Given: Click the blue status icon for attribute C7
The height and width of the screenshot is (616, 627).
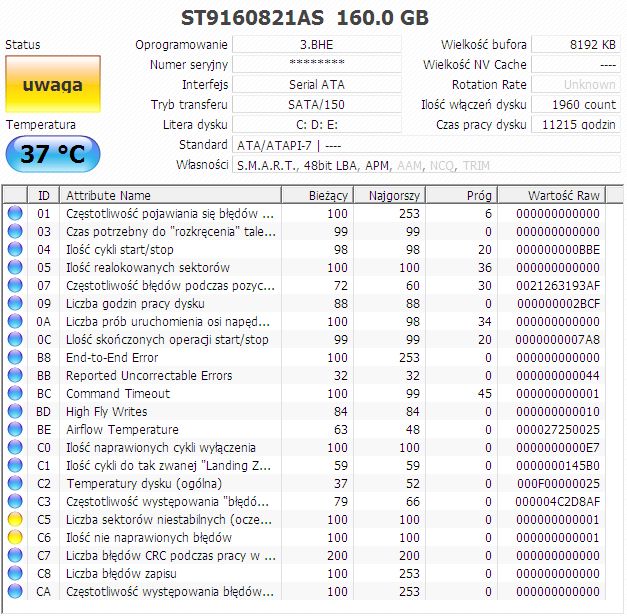Looking at the screenshot, I should (15, 555).
